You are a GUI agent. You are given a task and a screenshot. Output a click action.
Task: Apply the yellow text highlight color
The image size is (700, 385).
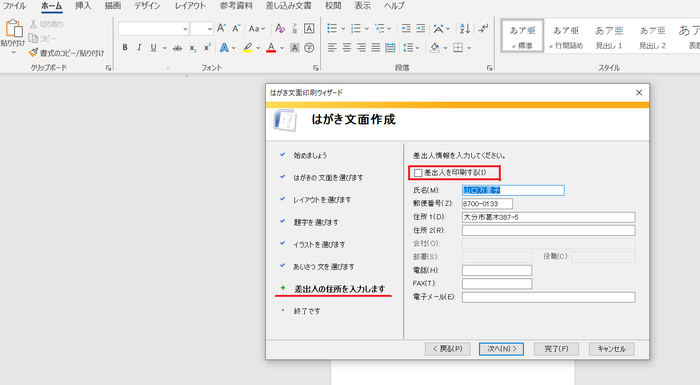click(x=248, y=47)
